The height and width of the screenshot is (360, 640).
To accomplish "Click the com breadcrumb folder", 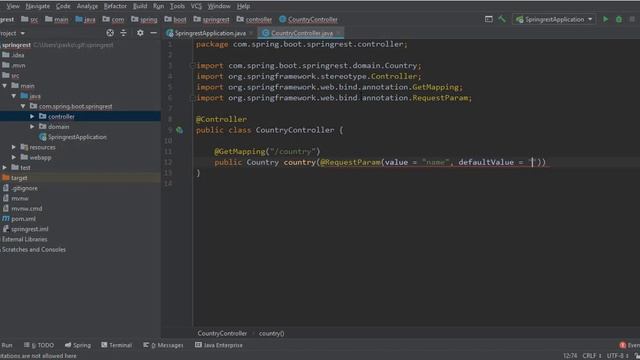I will click(113, 19).
